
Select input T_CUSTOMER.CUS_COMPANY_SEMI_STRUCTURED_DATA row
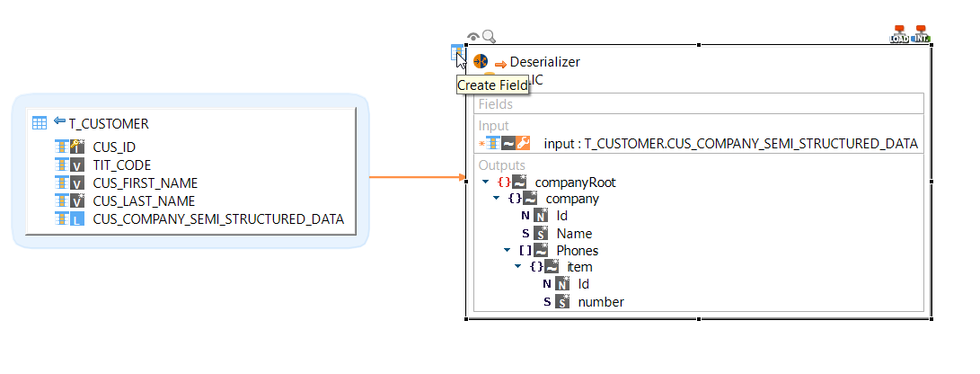[x=730, y=143]
